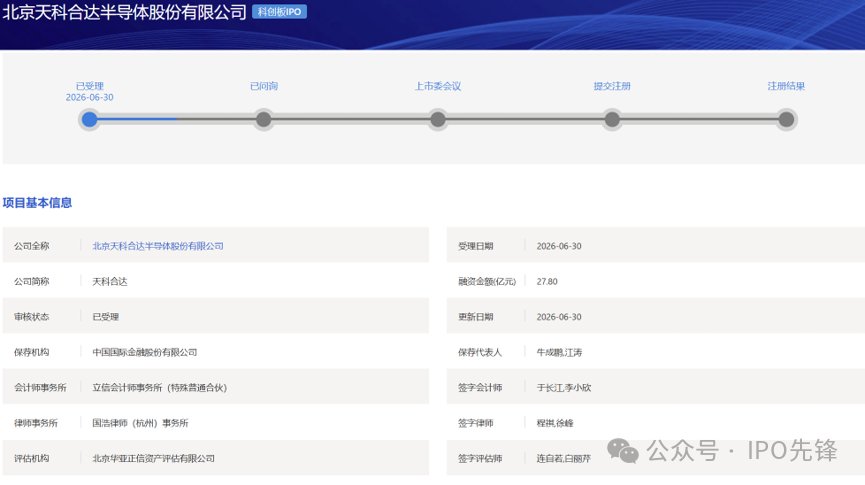This screenshot has height=485, width=865.
Task: Select the 保荐代表人 names value
Action: (x=559, y=352)
